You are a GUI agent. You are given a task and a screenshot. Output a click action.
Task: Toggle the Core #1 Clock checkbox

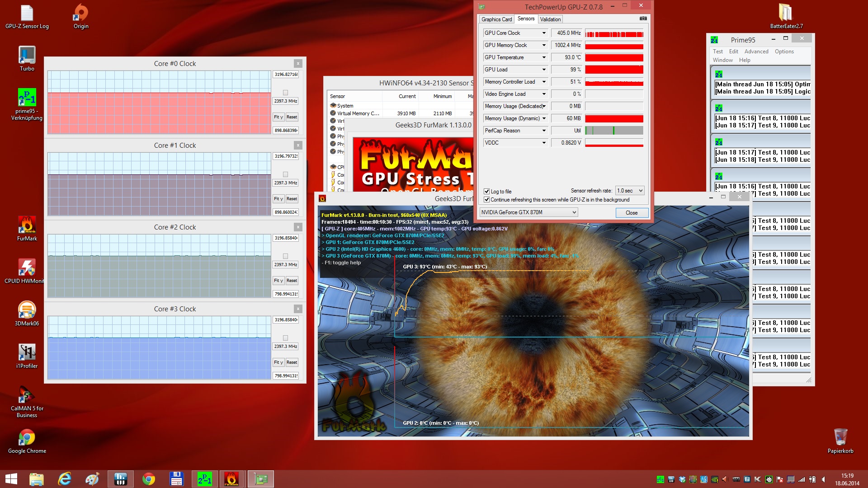(x=285, y=174)
